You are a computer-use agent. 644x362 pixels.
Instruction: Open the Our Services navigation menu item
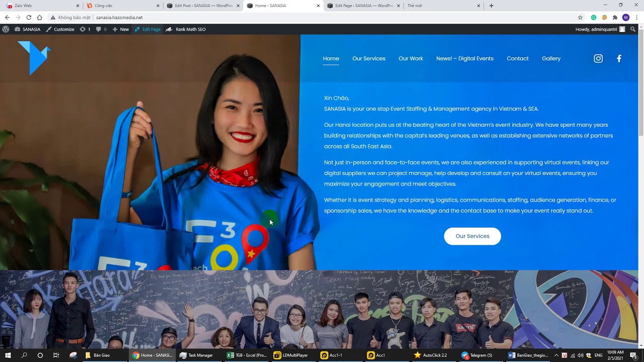pos(369,58)
